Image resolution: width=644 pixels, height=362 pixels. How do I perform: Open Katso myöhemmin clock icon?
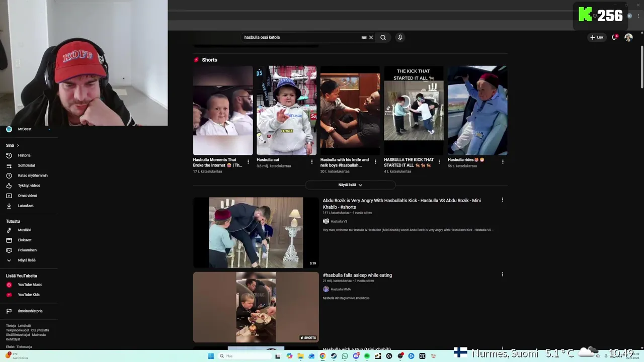point(9,175)
